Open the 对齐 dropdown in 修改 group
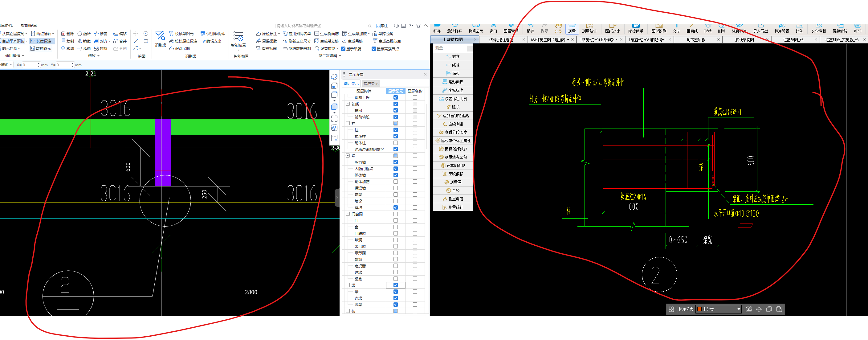Viewport: 868px width, 340px height. [109, 41]
